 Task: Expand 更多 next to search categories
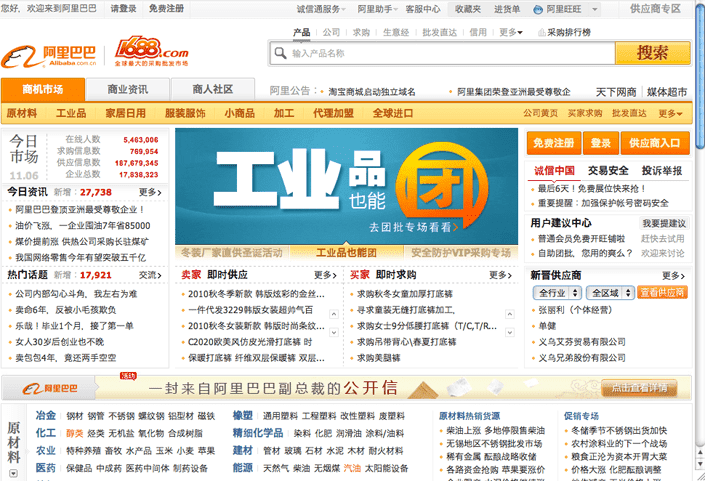(512, 32)
